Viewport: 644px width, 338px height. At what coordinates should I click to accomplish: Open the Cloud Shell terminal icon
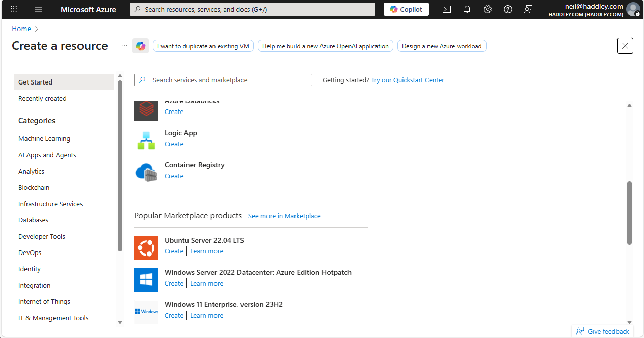pos(447,9)
